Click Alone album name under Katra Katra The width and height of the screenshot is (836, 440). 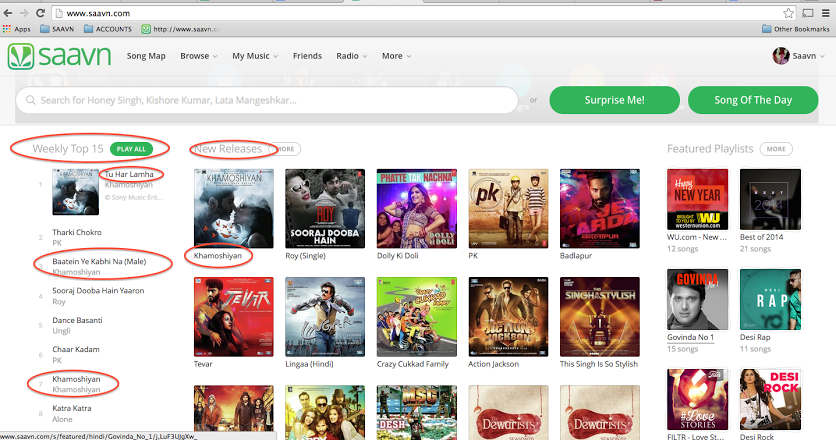click(62, 419)
